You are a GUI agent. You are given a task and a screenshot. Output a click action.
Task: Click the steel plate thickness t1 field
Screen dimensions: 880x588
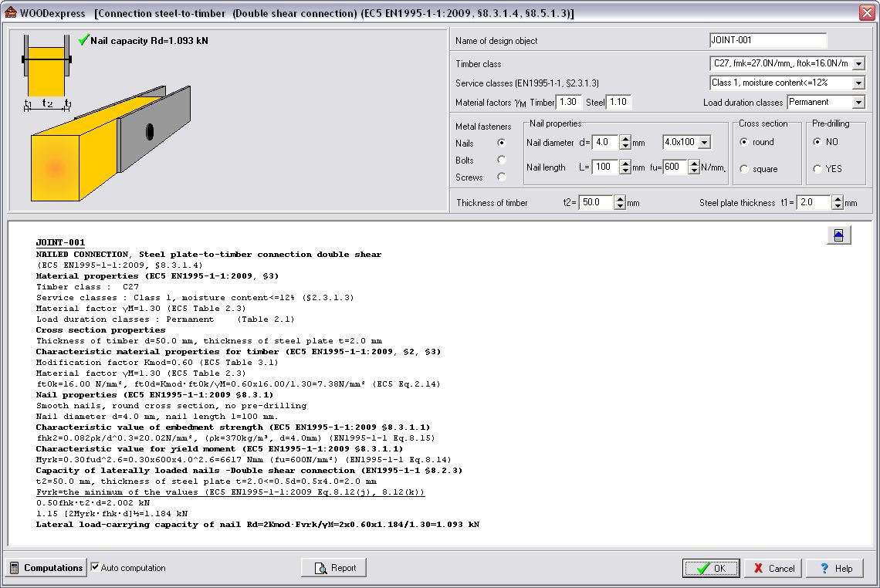[x=815, y=202]
